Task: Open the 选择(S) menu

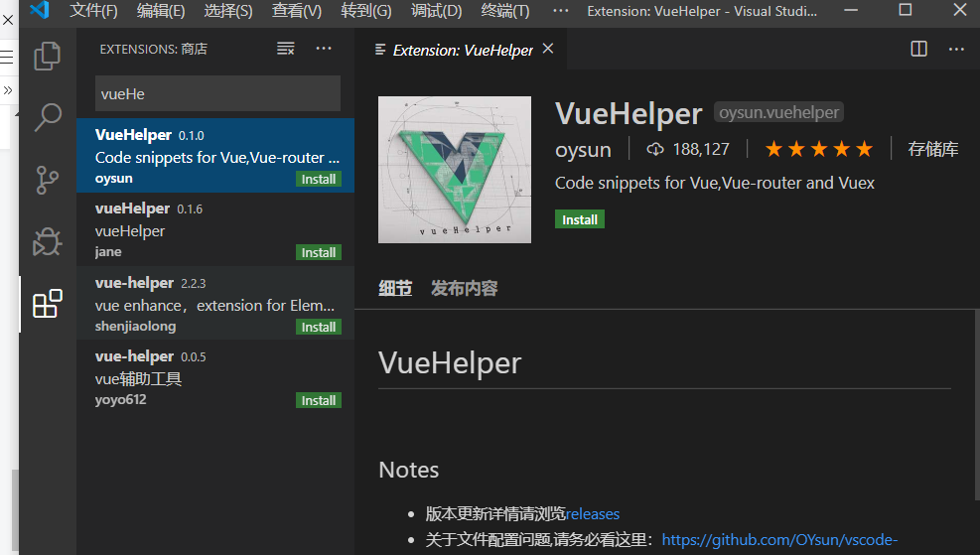Action: tap(228, 11)
